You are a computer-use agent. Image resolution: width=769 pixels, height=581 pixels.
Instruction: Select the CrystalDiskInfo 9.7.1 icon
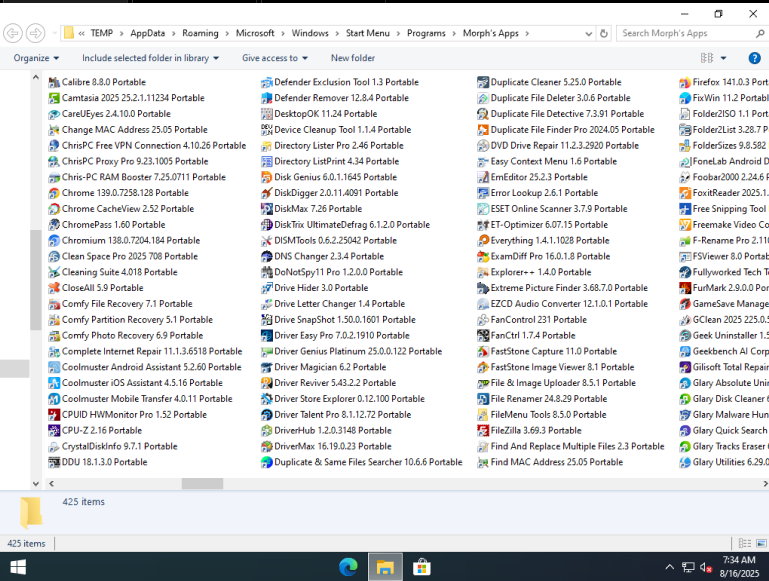pos(54,447)
